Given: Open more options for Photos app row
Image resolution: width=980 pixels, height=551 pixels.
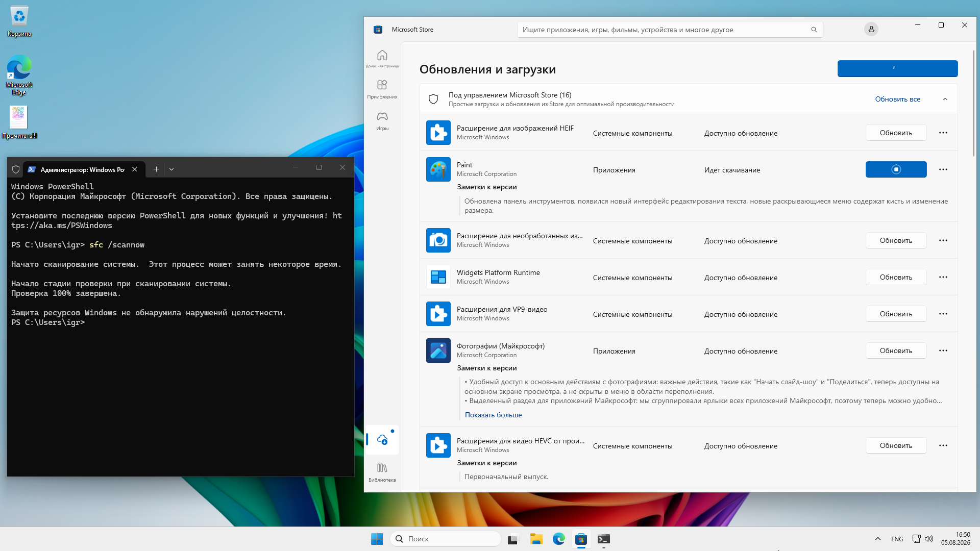Looking at the screenshot, I should pyautogui.click(x=943, y=350).
